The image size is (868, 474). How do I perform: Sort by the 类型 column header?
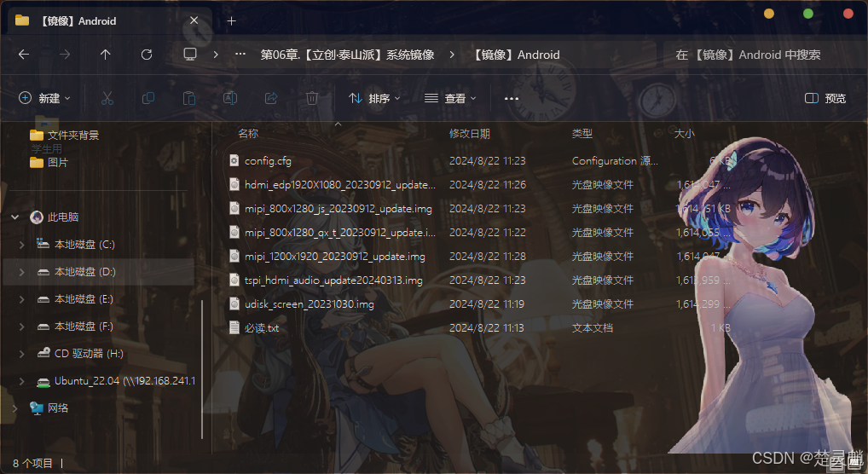582,134
